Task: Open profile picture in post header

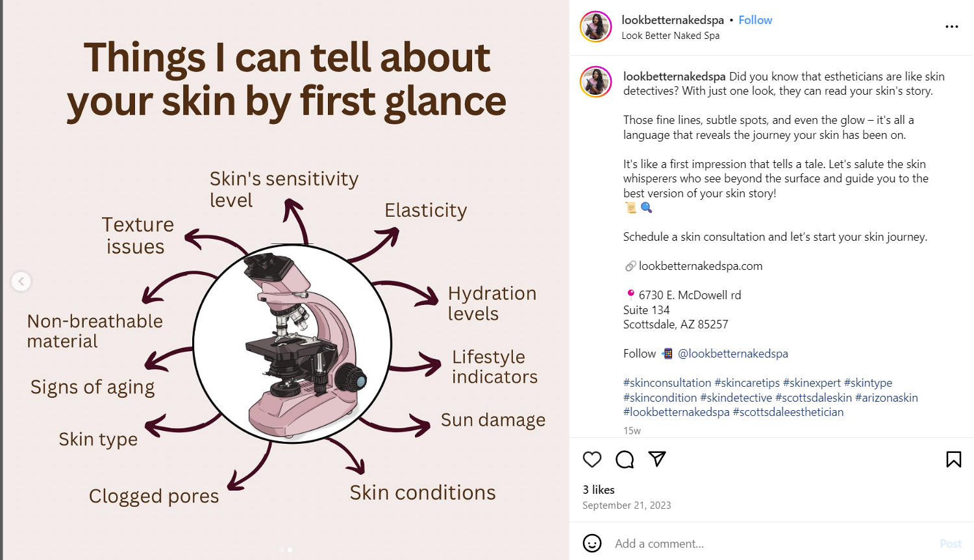Action: [x=595, y=27]
